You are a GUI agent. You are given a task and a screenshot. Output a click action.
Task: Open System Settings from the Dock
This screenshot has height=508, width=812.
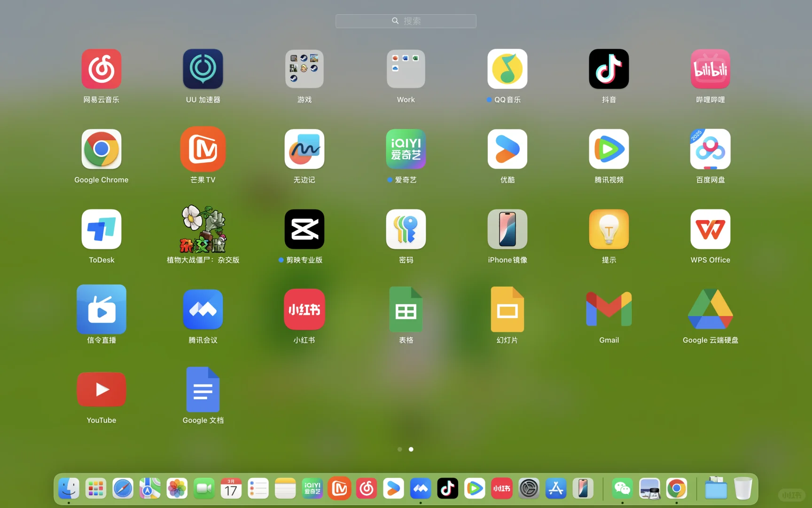coord(529,489)
